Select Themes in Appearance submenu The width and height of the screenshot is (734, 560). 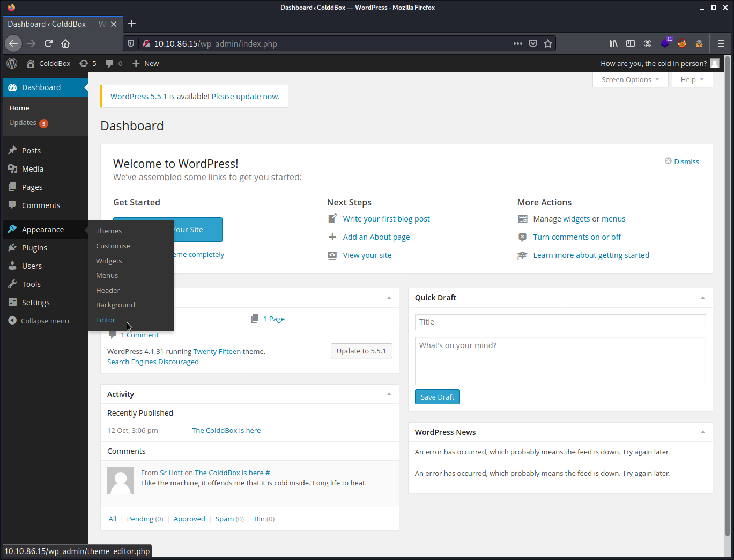109,231
